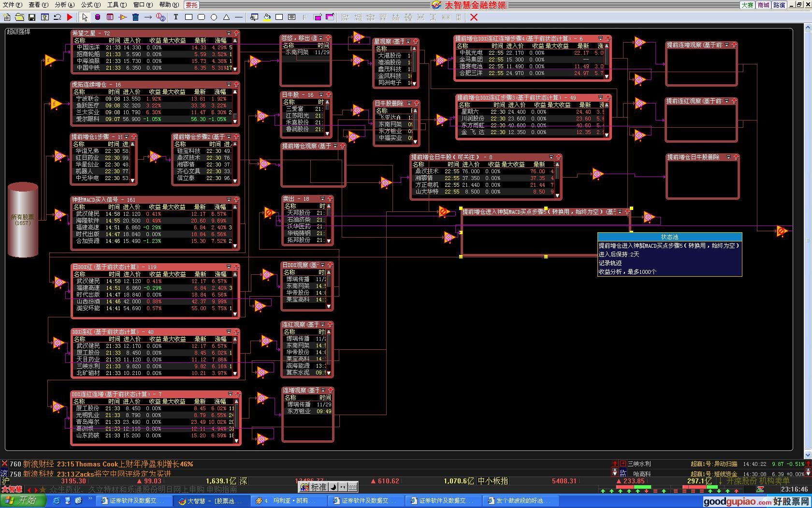Image resolution: width=812 pixels, height=508 pixels.
Task: Insert a state pool list element
Action: tap(110, 17)
